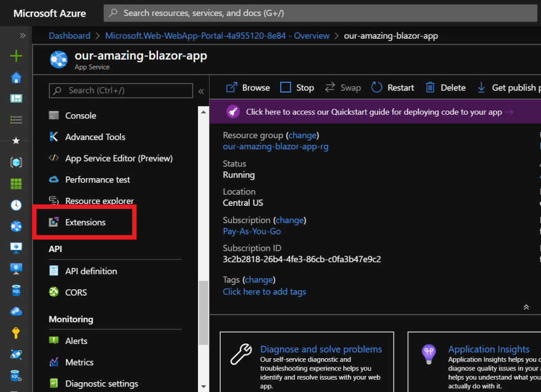Open Pay-As-You-Go subscription link

(x=252, y=232)
